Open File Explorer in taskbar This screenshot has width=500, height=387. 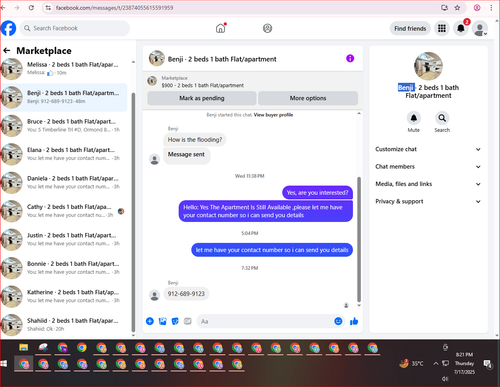24,347
